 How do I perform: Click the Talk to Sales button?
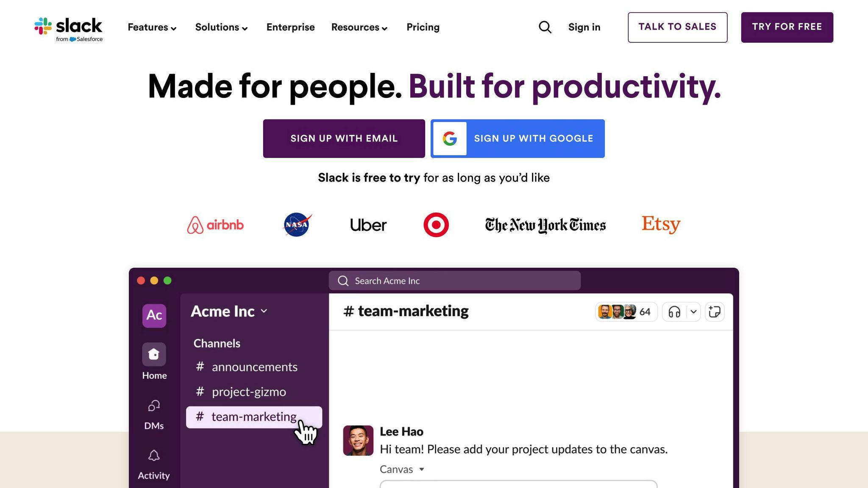[x=677, y=27]
